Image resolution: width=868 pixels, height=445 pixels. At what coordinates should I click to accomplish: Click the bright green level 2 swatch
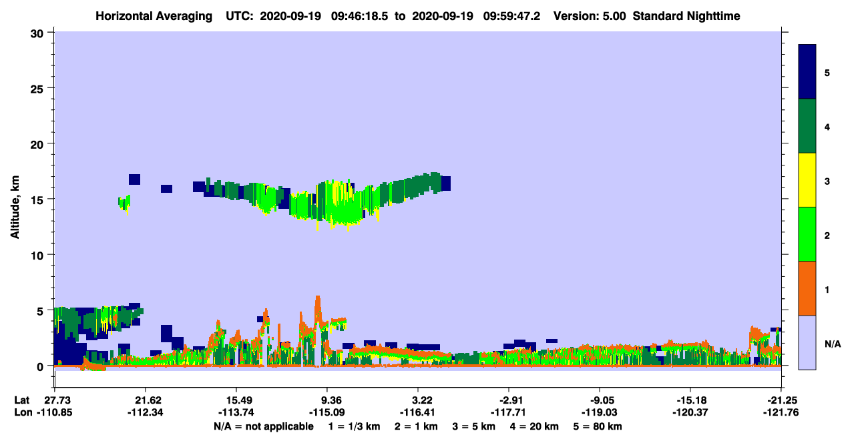807,234
